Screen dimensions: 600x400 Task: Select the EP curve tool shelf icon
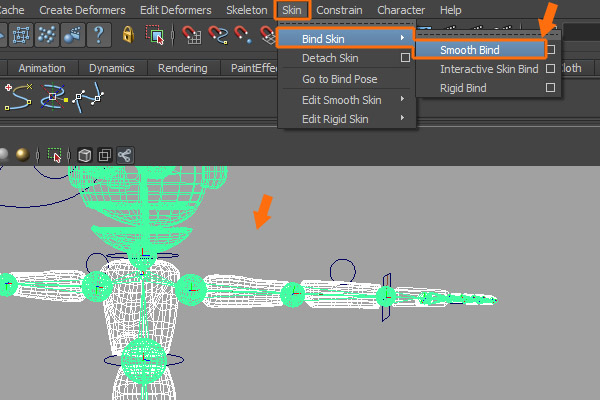coord(18,97)
